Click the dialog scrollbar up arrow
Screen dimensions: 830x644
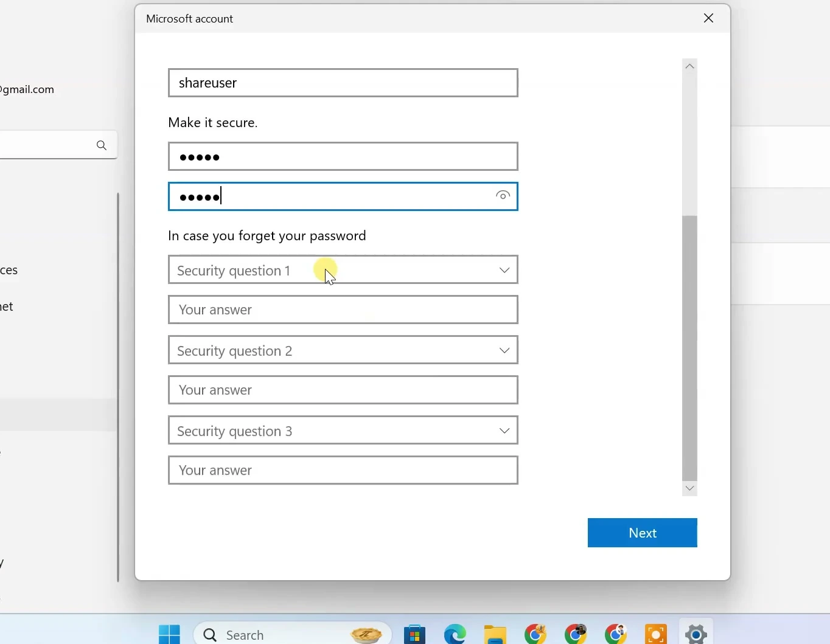[689, 66]
